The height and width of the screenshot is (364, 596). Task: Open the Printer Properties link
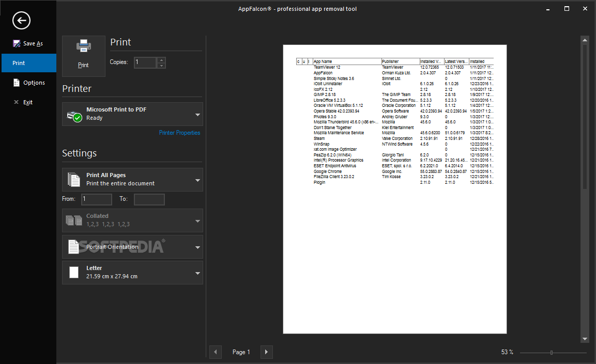pos(179,133)
